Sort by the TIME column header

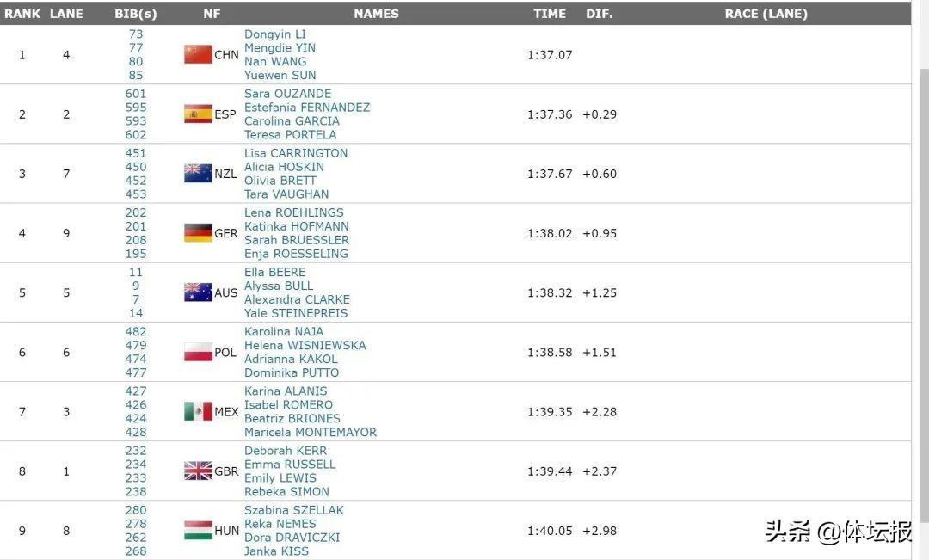tap(550, 14)
